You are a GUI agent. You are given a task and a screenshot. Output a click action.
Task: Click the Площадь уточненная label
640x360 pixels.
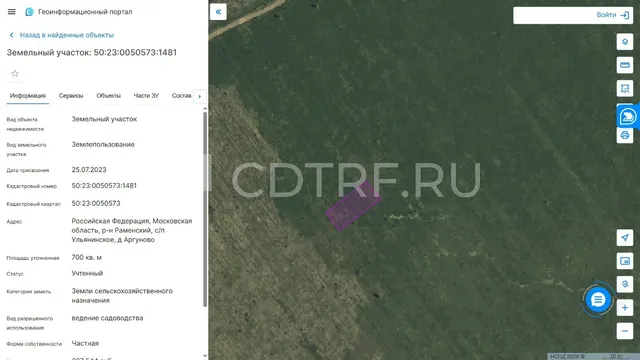[x=33, y=258]
